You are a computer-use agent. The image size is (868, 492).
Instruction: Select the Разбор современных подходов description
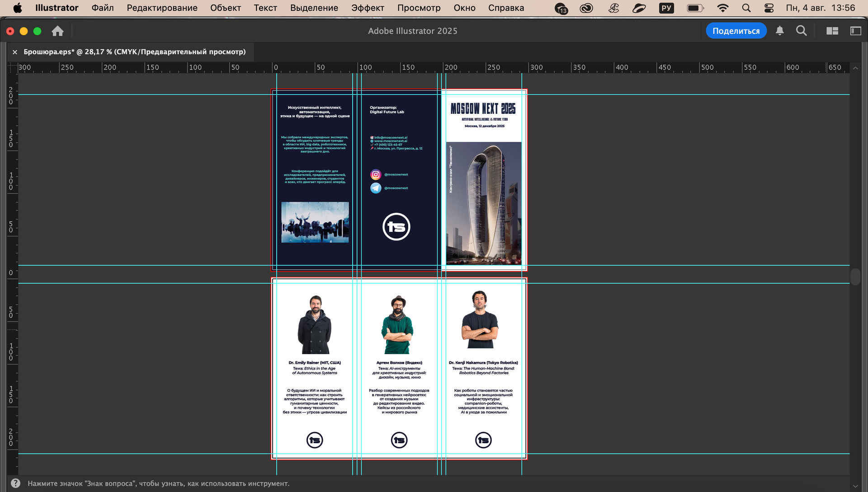[x=399, y=401]
